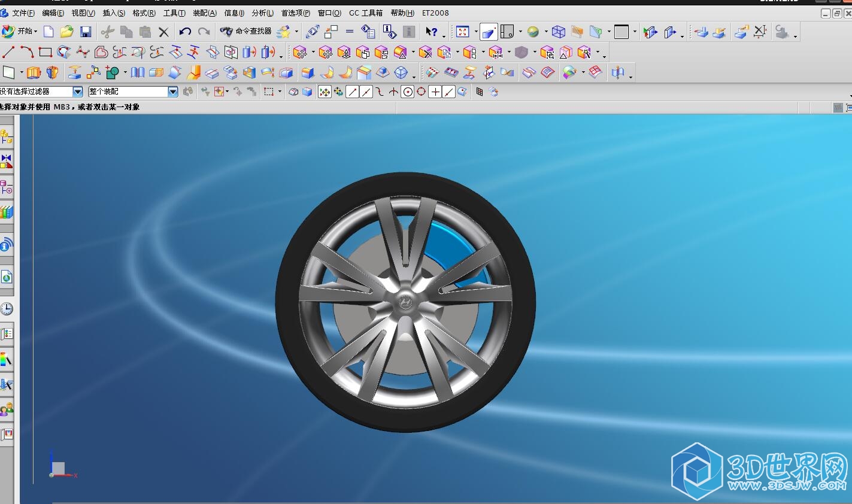
Task: Open a file using the folder icon
Action: coord(67,32)
